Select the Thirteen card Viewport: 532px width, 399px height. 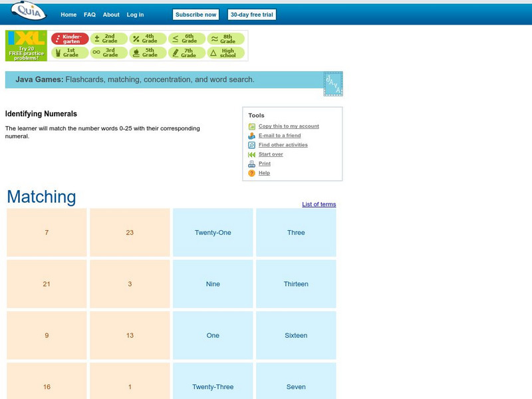(296, 284)
